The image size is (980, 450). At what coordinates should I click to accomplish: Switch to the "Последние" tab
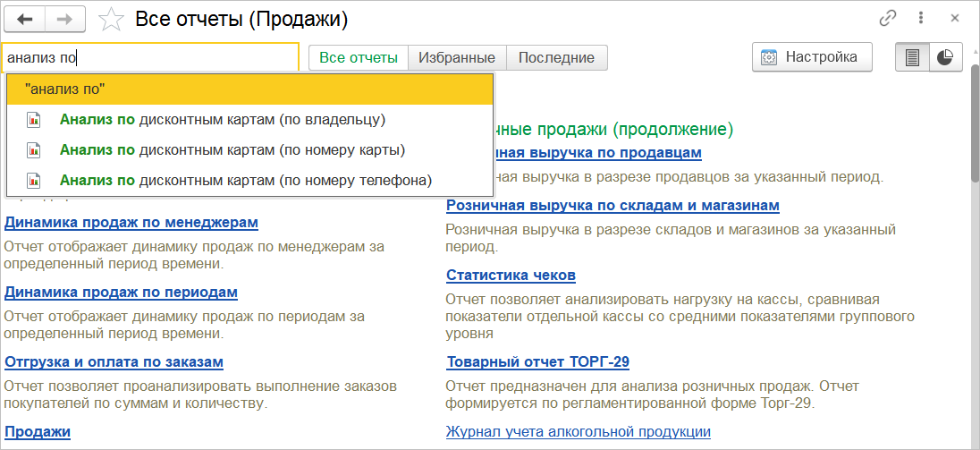(556, 57)
